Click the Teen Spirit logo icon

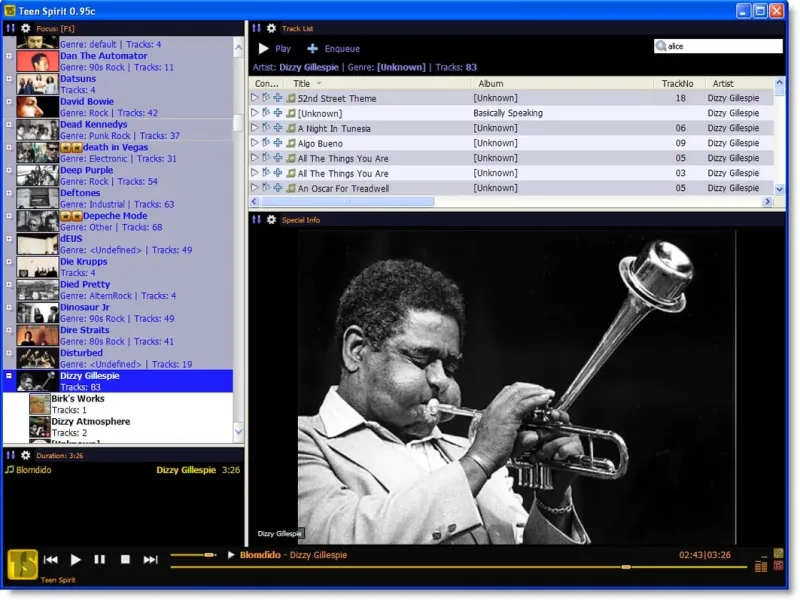tap(22, 563)
